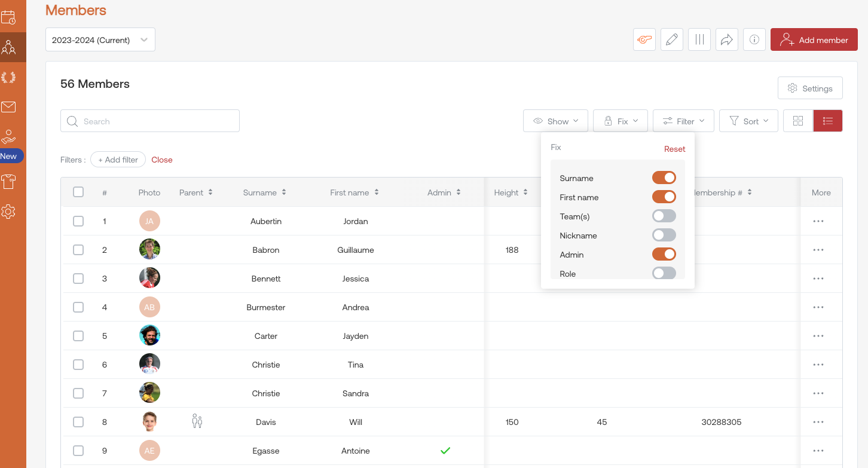Click surname Burmester cell
Screen dimensions: 868x468
click(x=266, y=307)
